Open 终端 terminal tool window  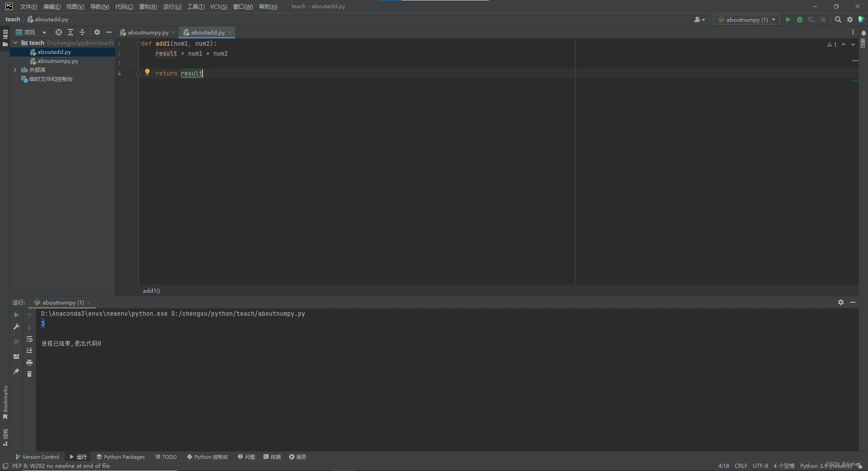[272, 457]
